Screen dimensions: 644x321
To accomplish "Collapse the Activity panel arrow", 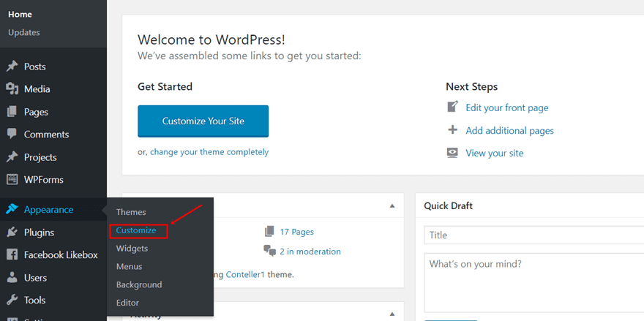I will point(392,314).
